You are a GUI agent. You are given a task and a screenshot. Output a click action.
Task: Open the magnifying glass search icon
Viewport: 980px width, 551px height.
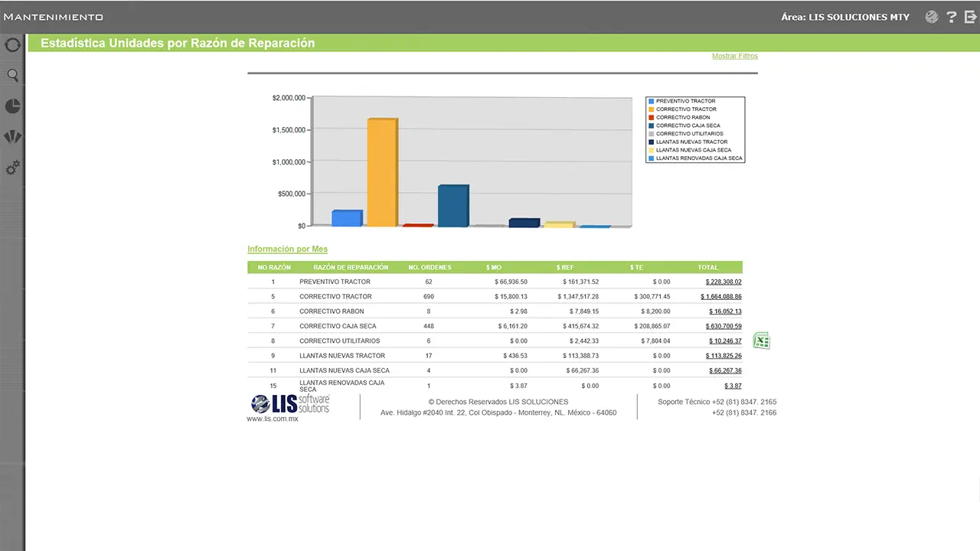click(x=12, y=75)
